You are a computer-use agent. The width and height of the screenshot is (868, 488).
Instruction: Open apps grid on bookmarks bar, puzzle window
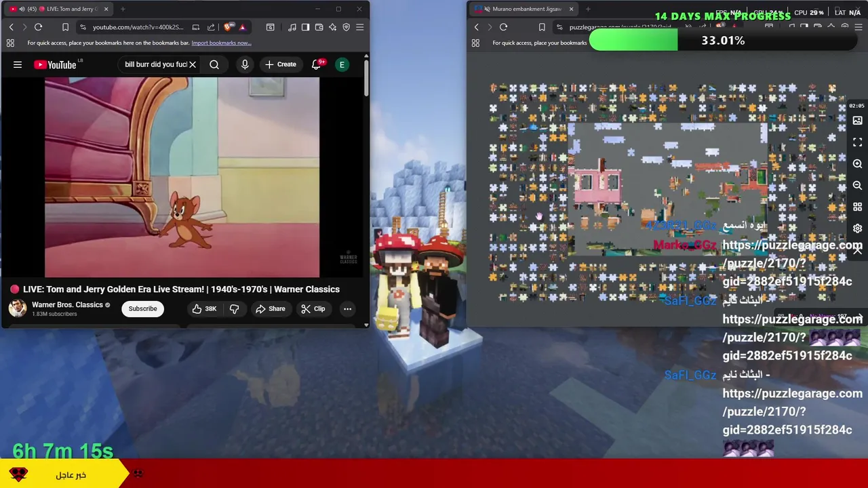pos(475,43)
